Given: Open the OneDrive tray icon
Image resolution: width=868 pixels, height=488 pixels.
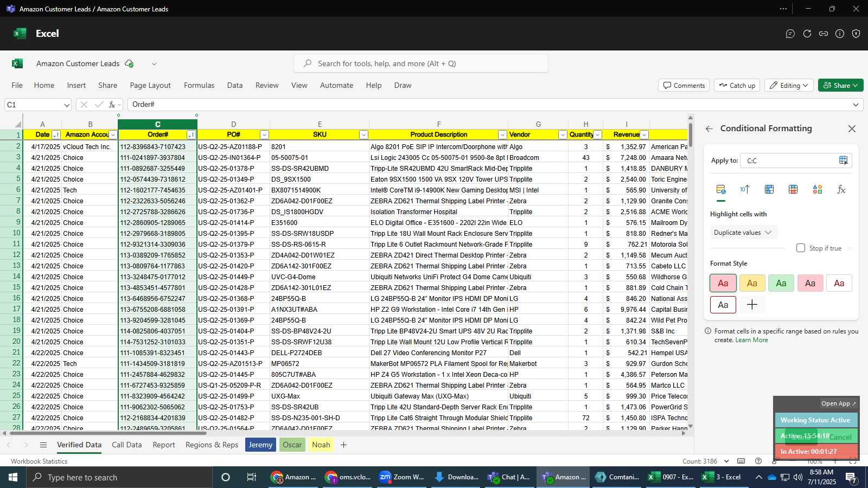Looking at the screenshot, I should (771, 477).
